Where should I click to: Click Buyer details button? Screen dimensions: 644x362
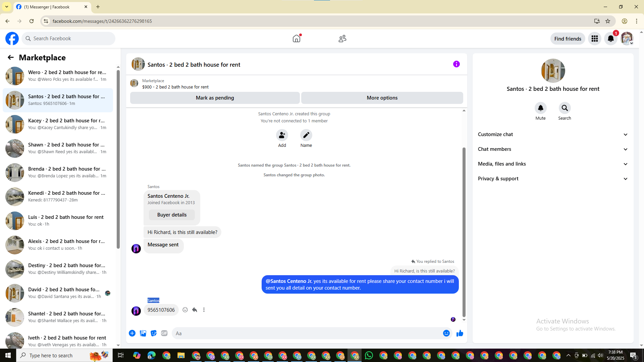[172, 215]
